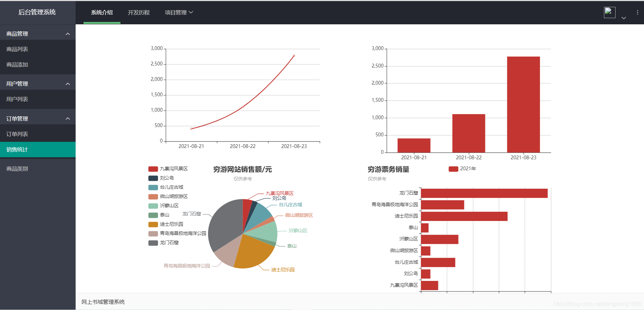Click the 穷游票务销量 chart title
This screenshot has width=644, height=310.
coord(388,170)
